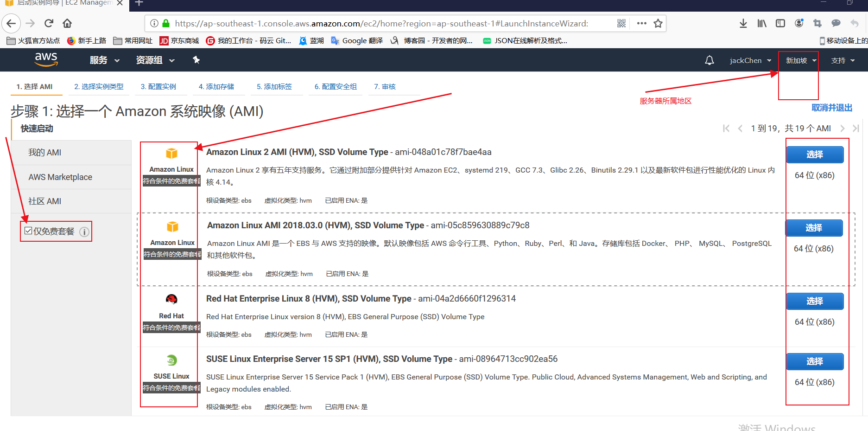
Task: Click the Amazon Linux 2 box icon
Action: click(171, 153)
